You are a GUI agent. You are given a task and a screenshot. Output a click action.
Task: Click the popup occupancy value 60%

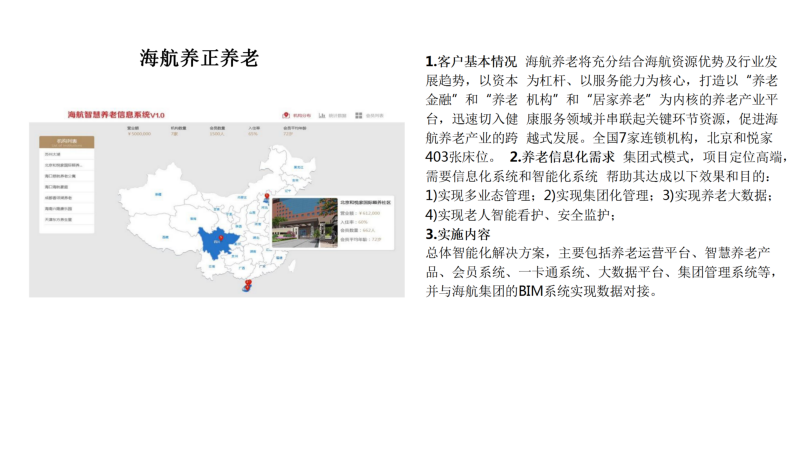pos(363,222)
